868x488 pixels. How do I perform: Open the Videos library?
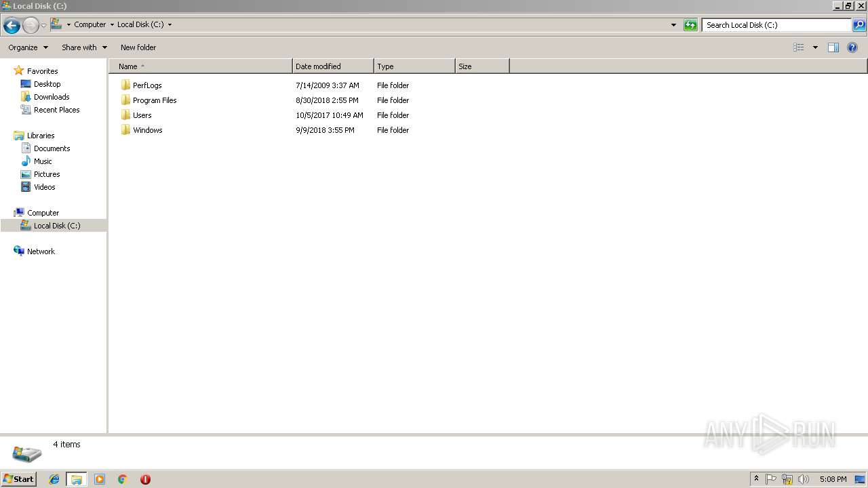(x=45, y=187)
